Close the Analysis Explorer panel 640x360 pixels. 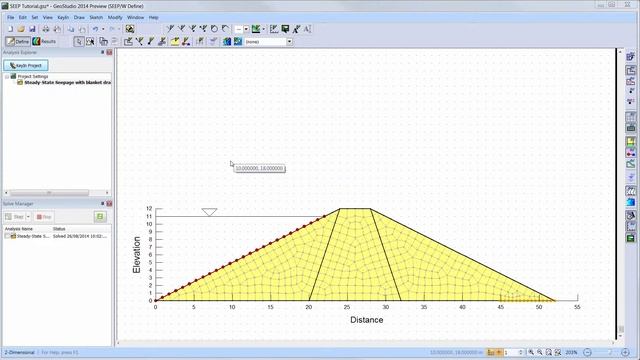pos(109,52)
